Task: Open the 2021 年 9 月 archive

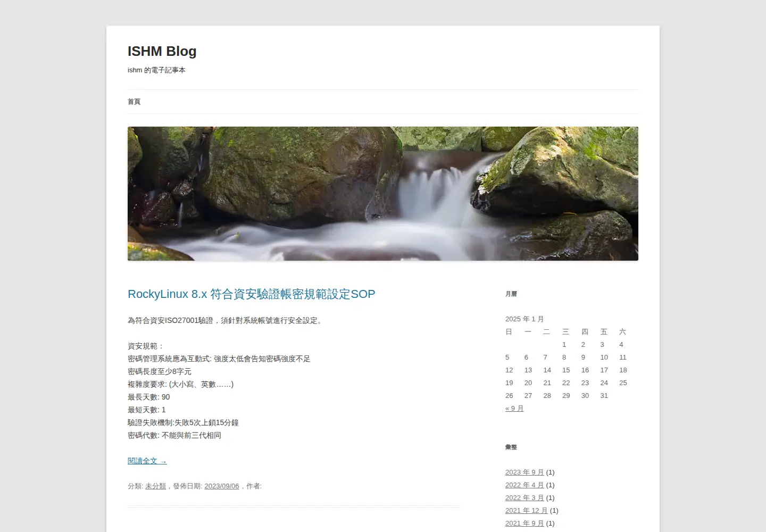Action: (524, 523)
